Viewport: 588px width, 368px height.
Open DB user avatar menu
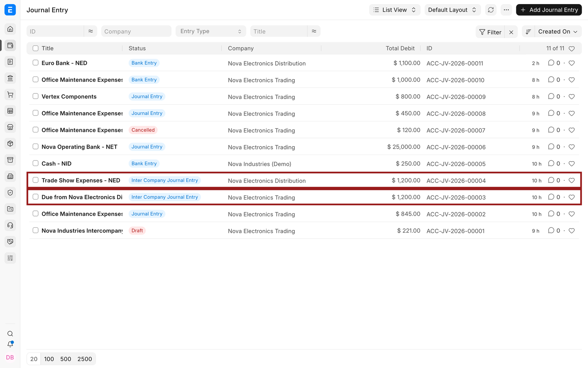pyautogui.click(x=10, y=357)
